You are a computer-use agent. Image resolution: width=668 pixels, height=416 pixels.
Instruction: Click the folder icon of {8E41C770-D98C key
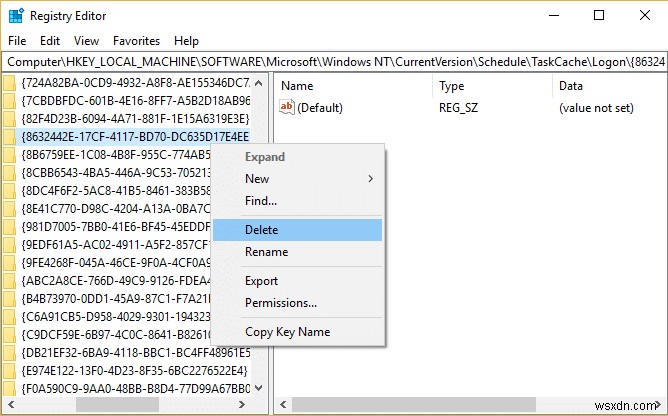[9, 209]
